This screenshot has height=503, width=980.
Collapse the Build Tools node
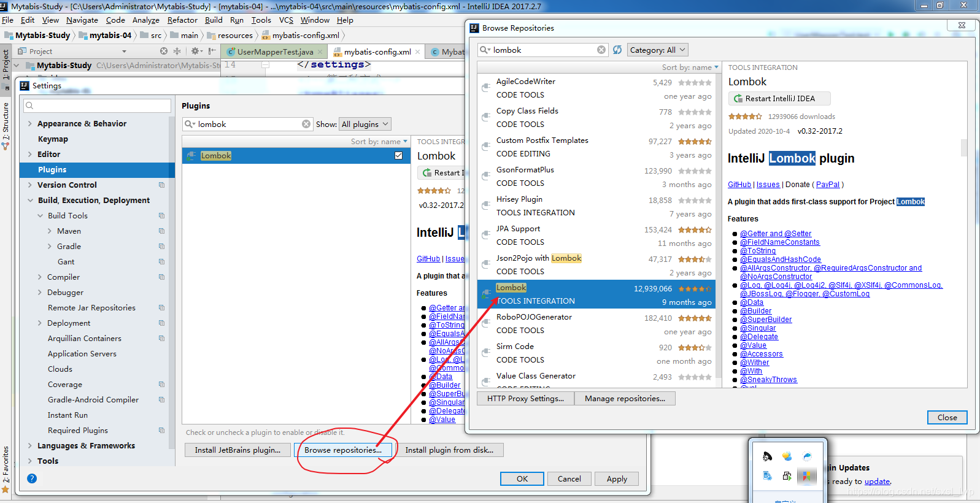point(40,215)
